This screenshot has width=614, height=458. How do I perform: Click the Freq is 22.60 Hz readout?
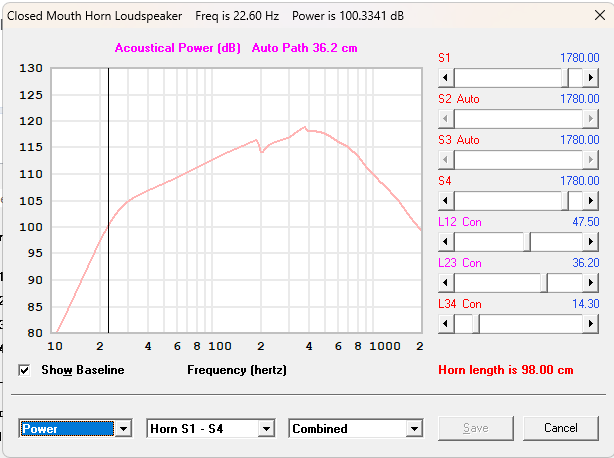tap(237, 16)
